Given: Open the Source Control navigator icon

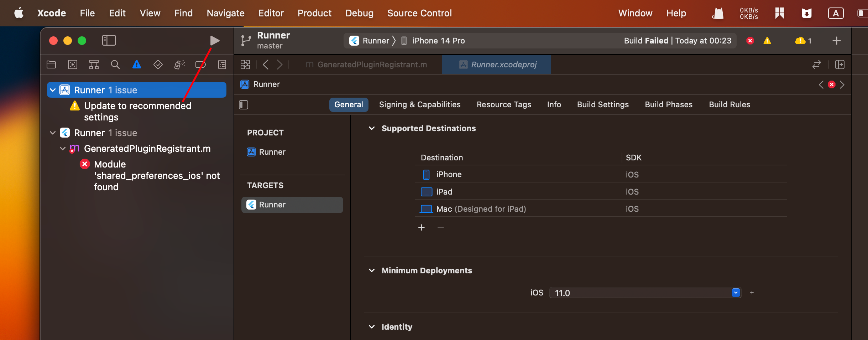Looking at the screenshot, I should pyautogui.click(x=73, y=65).
